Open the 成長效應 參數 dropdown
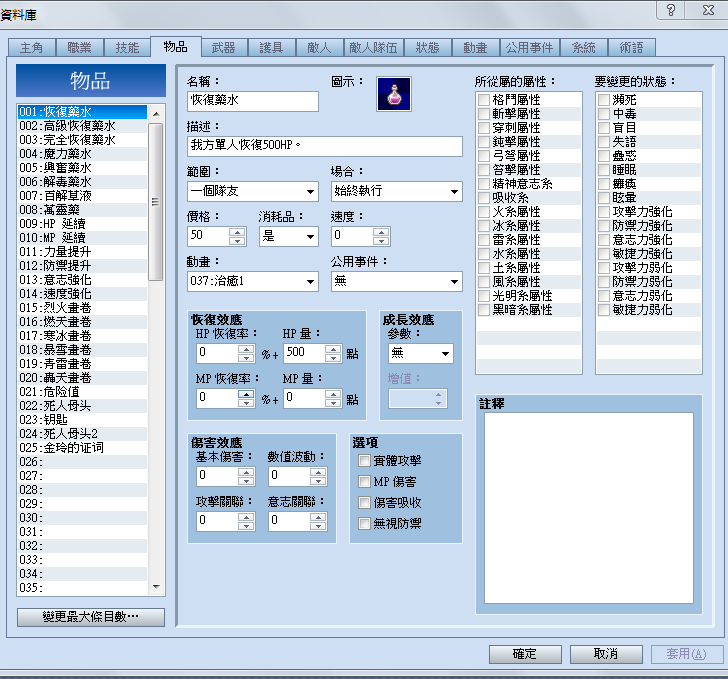 coord(421,353)
